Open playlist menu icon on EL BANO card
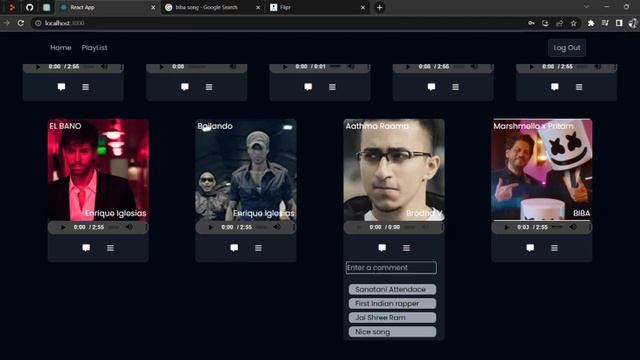The width and height of the screenshot is (640, 360). coord(110,248)
